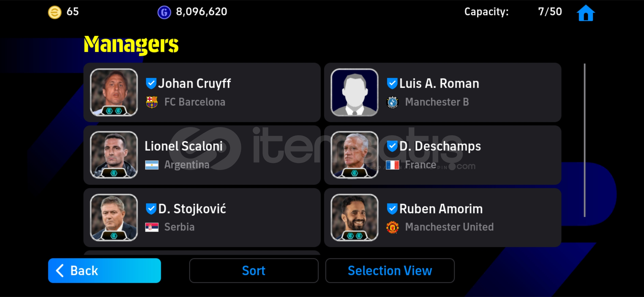The height and width of the screenshot is (297, 644).
Task: Tap the gold eFootball coin icon
Action: coord(55,12)
